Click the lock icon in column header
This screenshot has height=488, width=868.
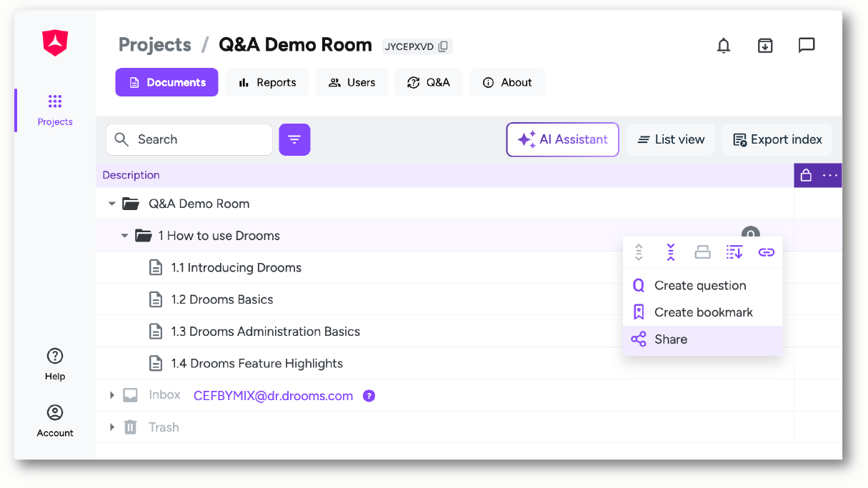tap(806, 175)
